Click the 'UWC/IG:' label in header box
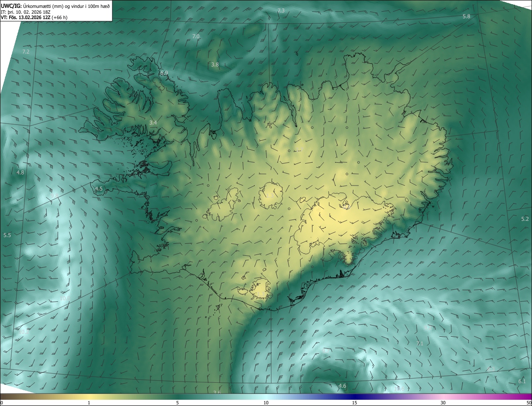The width and height of the screenshot is (532, 406). point(10,5)
